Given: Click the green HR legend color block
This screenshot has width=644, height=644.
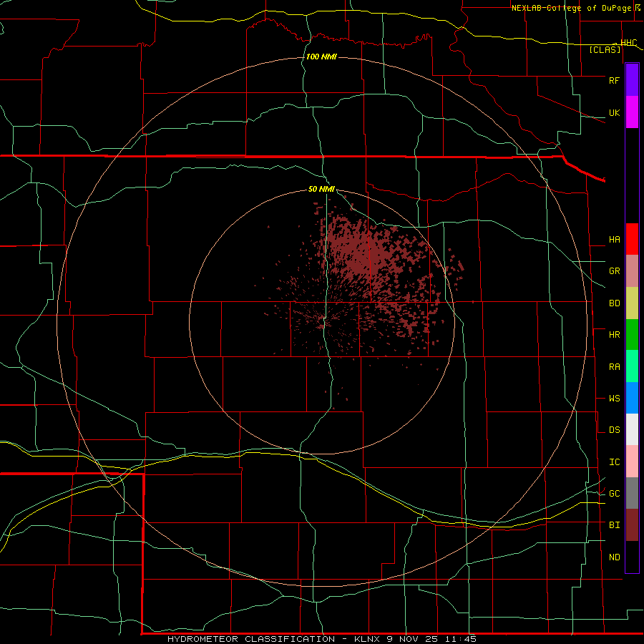Looking at the screenshot, I should click(x=632, y=335).
